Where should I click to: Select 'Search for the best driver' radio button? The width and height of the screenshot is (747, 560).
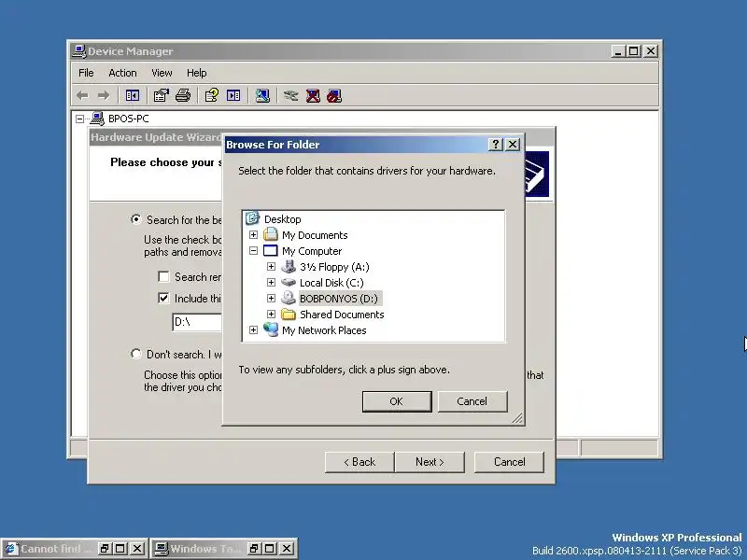tap(136, 219)
